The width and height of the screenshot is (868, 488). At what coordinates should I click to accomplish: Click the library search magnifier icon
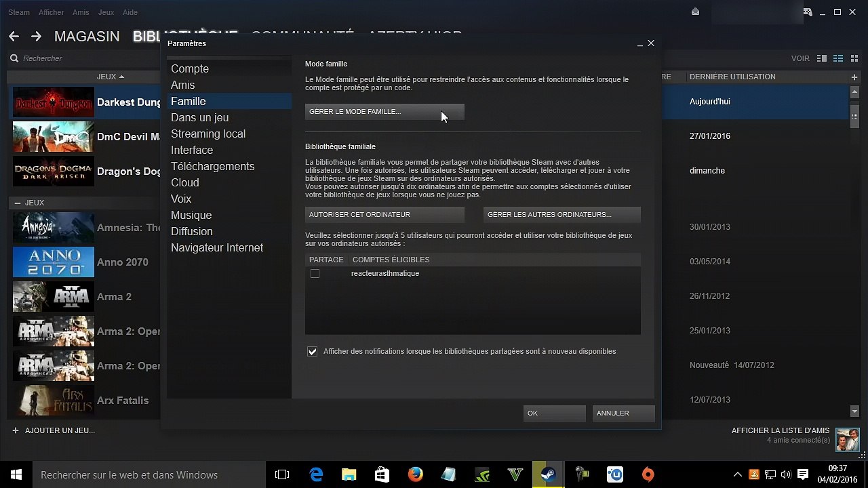coord(14,59)
